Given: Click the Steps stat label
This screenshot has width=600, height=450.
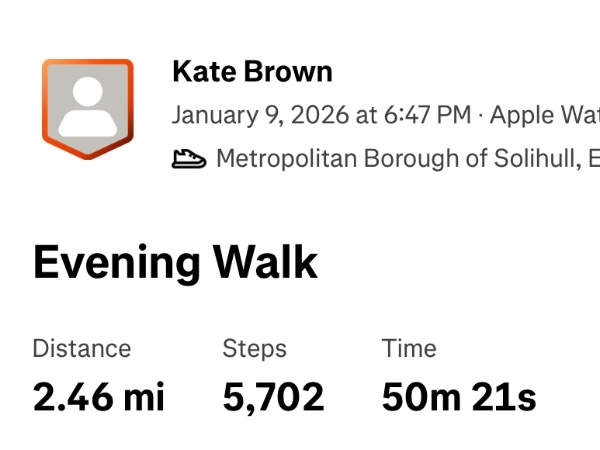Looking at the screenshot, I should (x=254, y=349).
